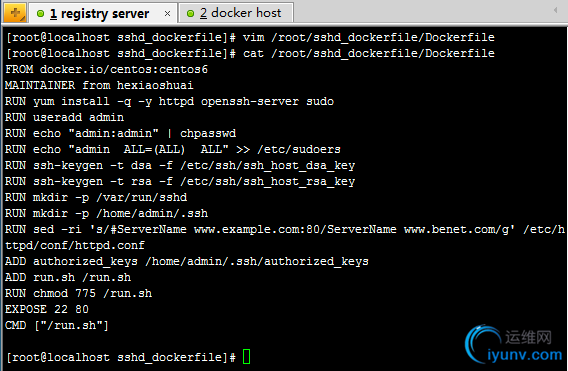The width and height of the screenshot is (568, 371).
Task: Click the green status dot on docker host tab
Action: (190, 14)
